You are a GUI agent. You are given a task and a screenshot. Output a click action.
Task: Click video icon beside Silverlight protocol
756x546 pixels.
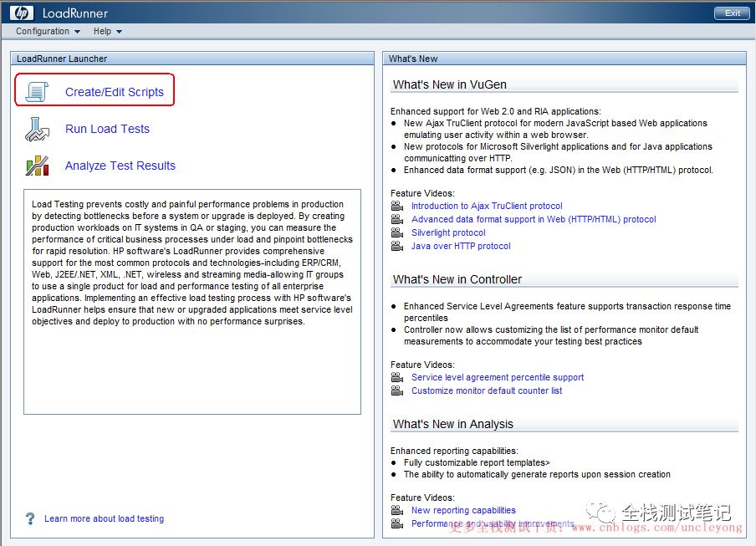396,232
